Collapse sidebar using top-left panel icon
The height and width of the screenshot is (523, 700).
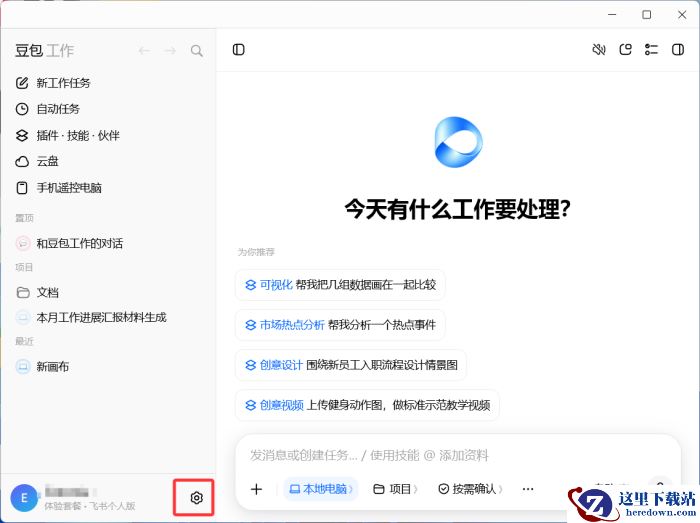click(x=238, y=50)
